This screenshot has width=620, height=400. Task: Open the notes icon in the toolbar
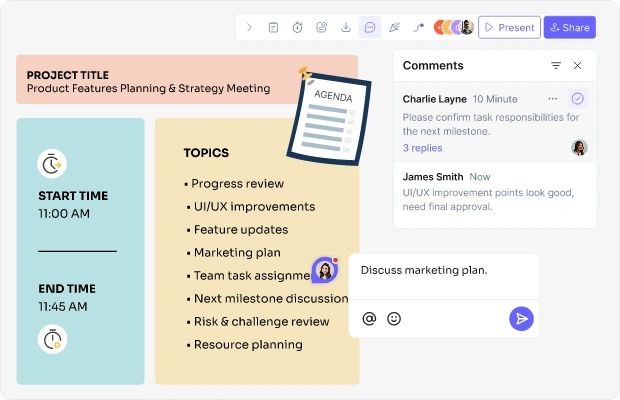point(273,27)
